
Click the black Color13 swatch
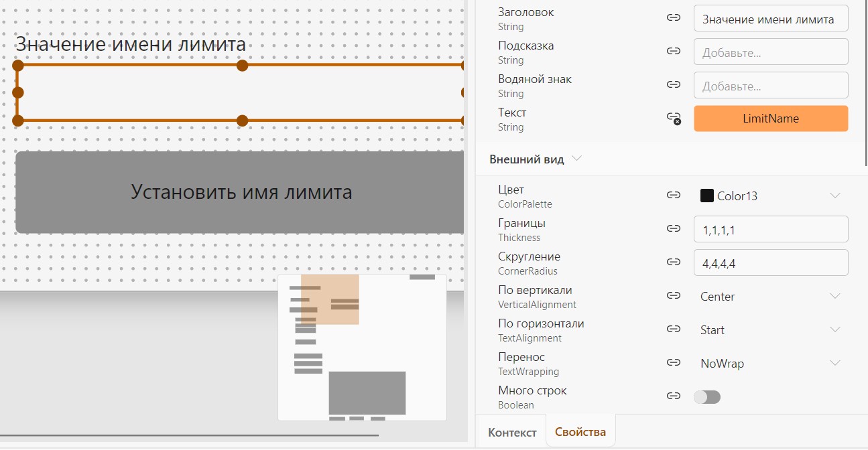point(706,196)
